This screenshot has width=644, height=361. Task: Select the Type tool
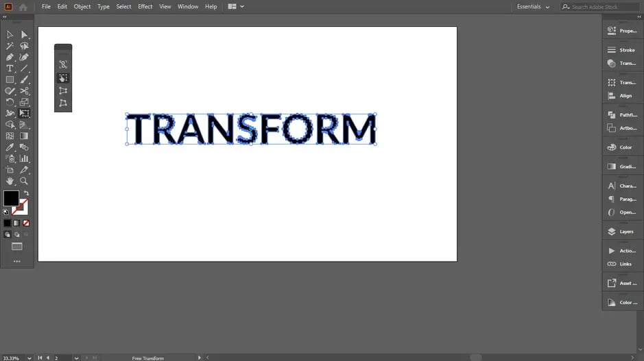coord(10,69)
